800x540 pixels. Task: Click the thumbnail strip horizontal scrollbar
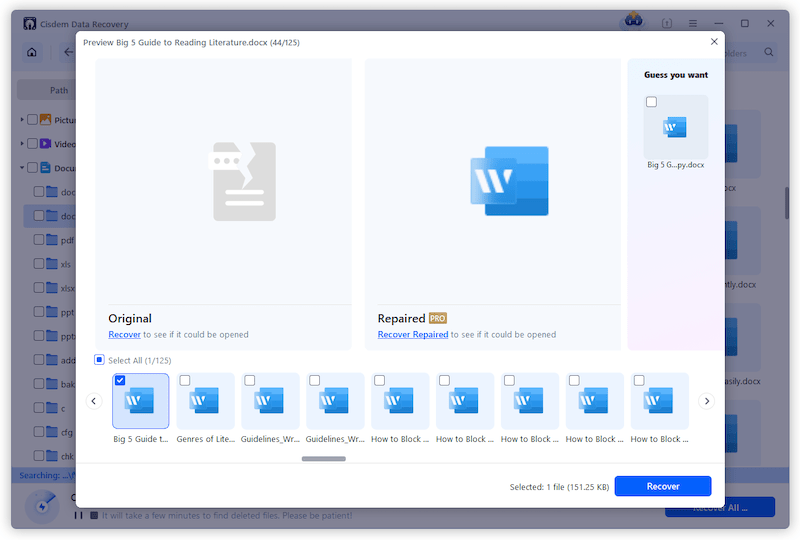pos(323,458)
